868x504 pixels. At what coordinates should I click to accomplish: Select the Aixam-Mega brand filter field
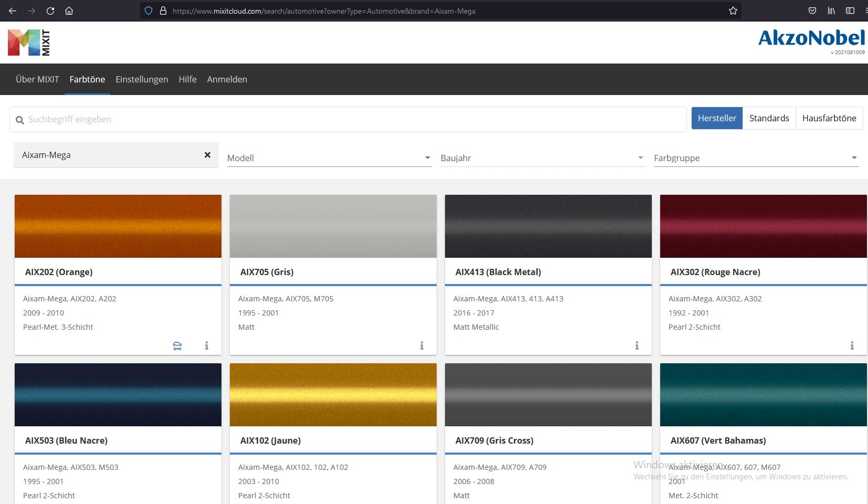tap(116, 155)
